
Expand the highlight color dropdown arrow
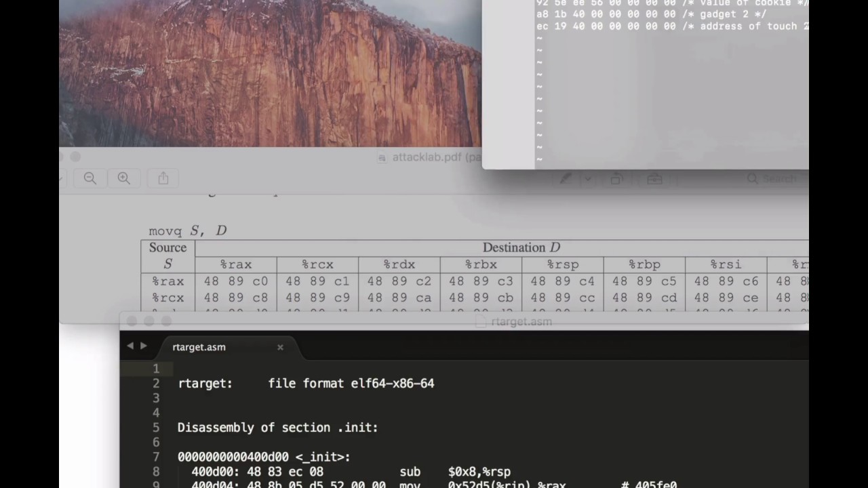click(587, 179)
